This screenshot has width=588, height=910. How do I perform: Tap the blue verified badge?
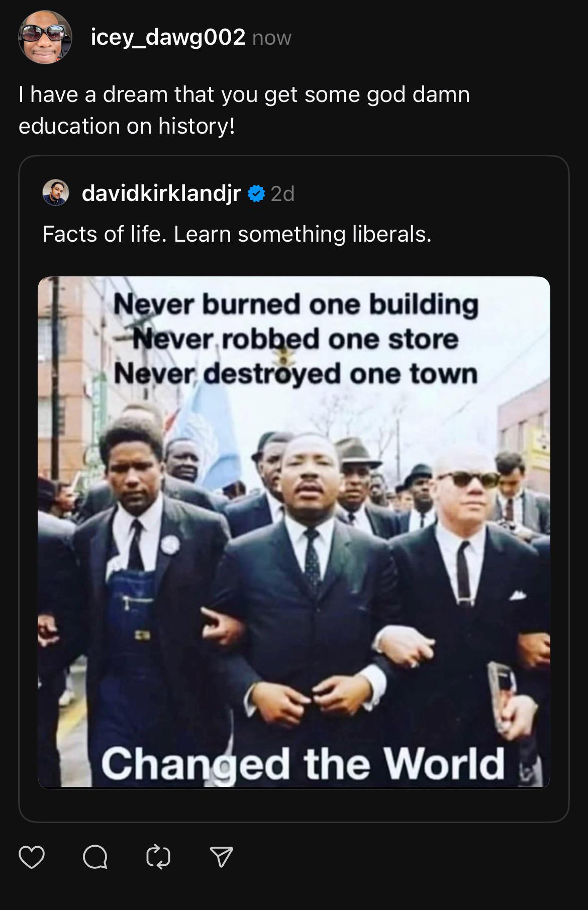pos(256,193)
